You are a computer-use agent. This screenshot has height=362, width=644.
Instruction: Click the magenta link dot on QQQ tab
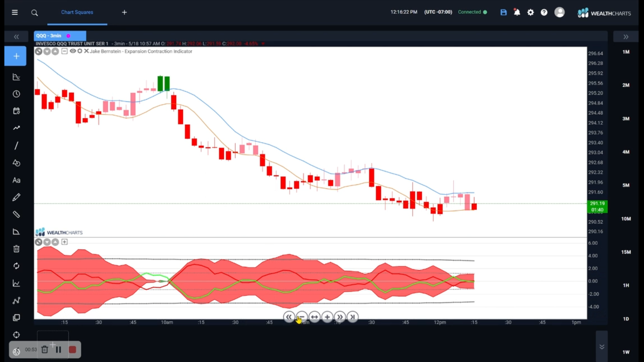pyautogui.click(x=68, y=36)
